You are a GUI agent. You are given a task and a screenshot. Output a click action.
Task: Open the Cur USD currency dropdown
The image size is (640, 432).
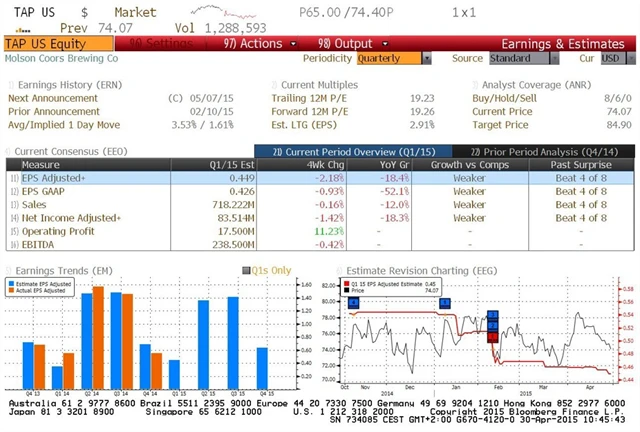[x=610, y=58]
